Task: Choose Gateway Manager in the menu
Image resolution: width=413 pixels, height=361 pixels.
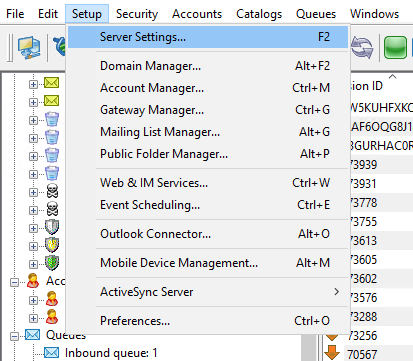Action: (x=208, y=110)
